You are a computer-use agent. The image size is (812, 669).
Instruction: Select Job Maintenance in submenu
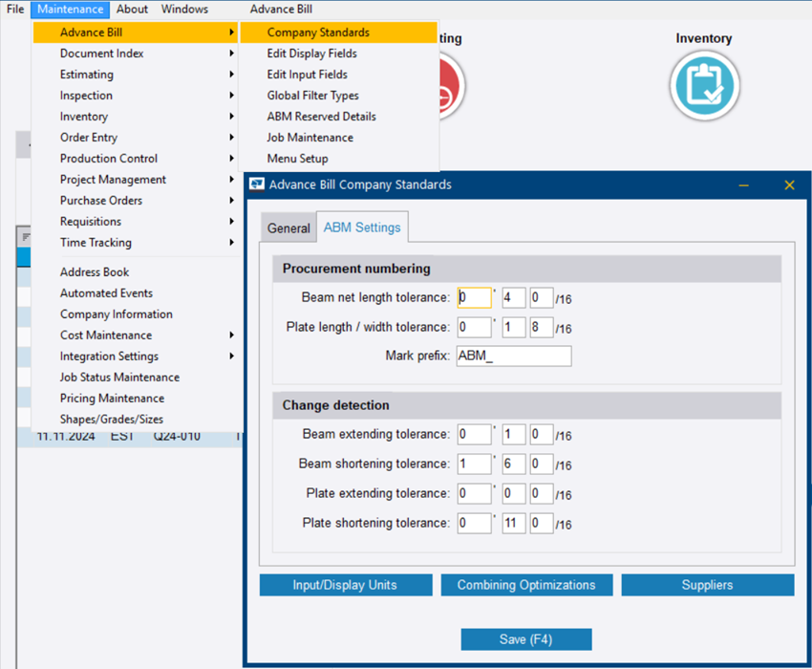339,138
